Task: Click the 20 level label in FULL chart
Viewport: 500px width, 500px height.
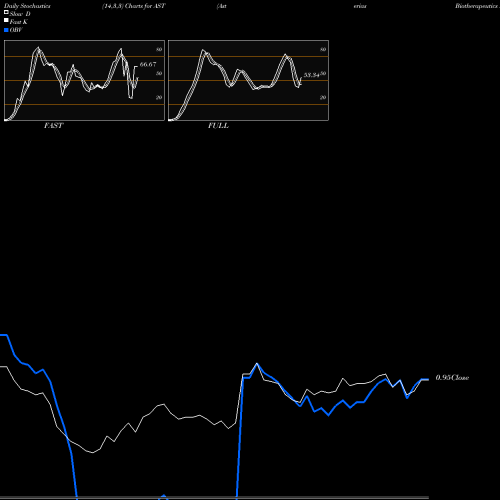Action: (323, 97)
